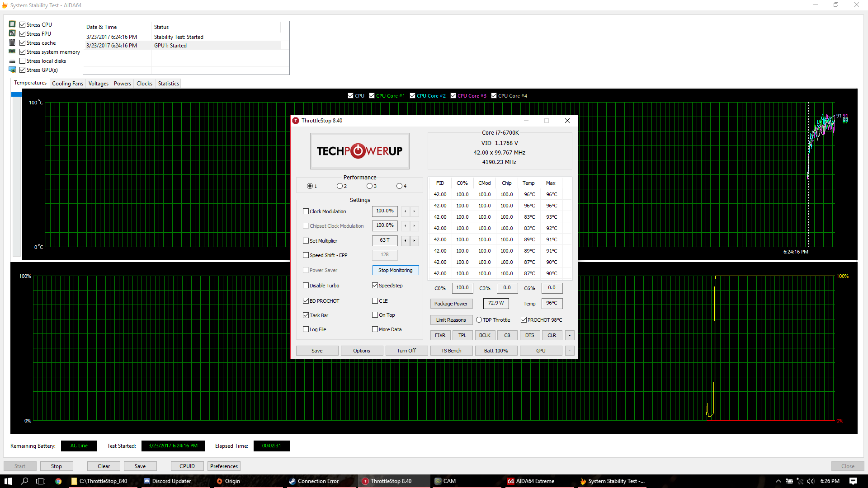
Task: Click Package Power value 72.9 W
Action: click(x=496, y=303)
